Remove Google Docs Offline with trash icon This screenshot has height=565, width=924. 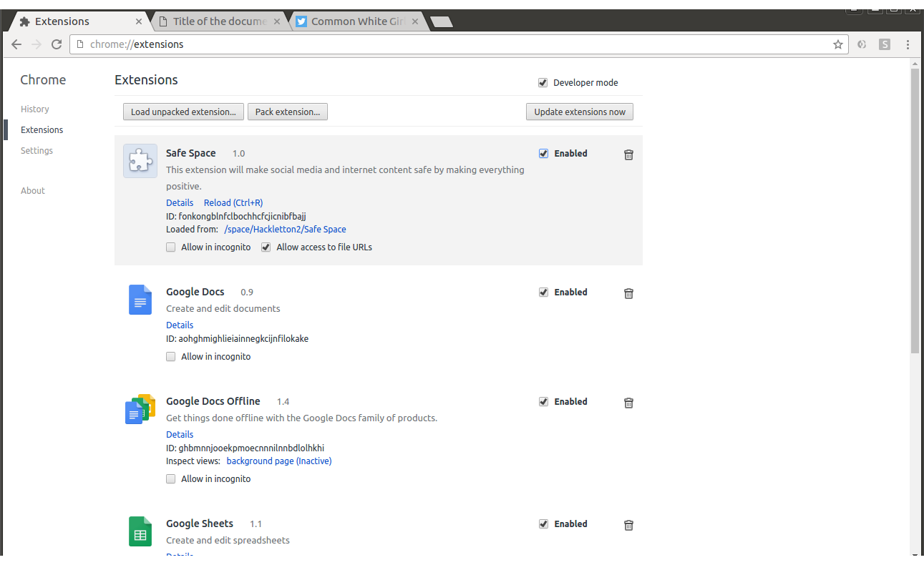pyautogui.click(x=628, y=403)
